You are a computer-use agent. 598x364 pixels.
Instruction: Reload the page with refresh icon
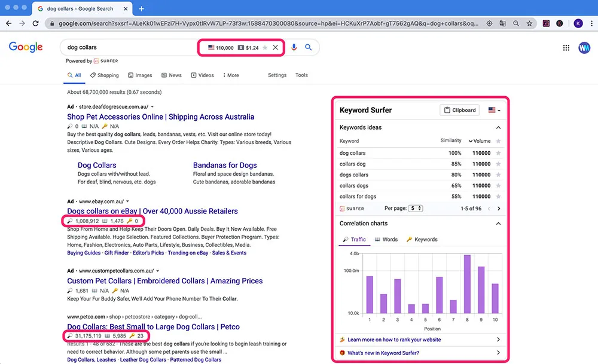point(35,24)
